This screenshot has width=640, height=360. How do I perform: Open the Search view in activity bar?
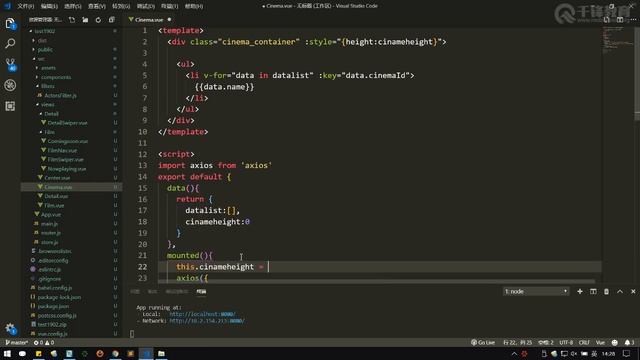(10, 43)
